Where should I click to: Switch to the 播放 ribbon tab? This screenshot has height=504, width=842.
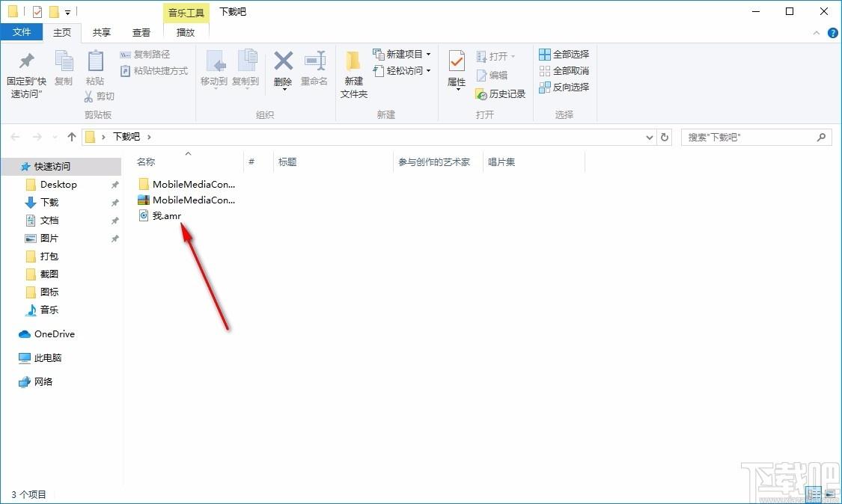[x=186, y=32]
